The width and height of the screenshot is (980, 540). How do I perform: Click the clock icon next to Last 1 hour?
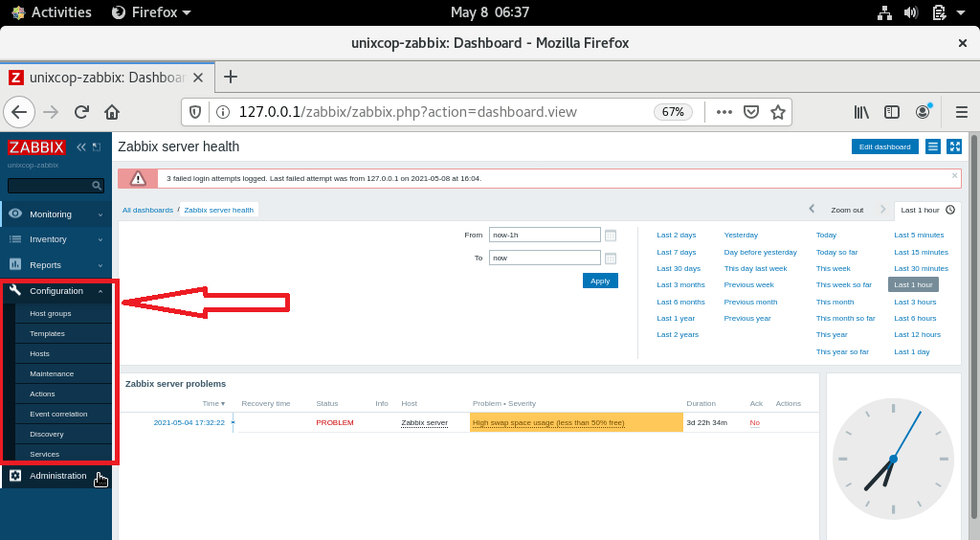point(950,210)
